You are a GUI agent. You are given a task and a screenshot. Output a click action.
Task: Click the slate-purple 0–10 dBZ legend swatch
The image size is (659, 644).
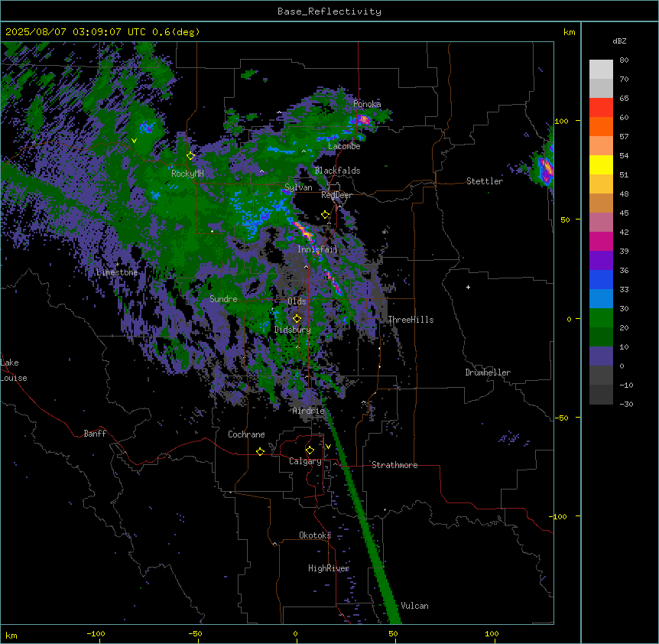[601, 356]
